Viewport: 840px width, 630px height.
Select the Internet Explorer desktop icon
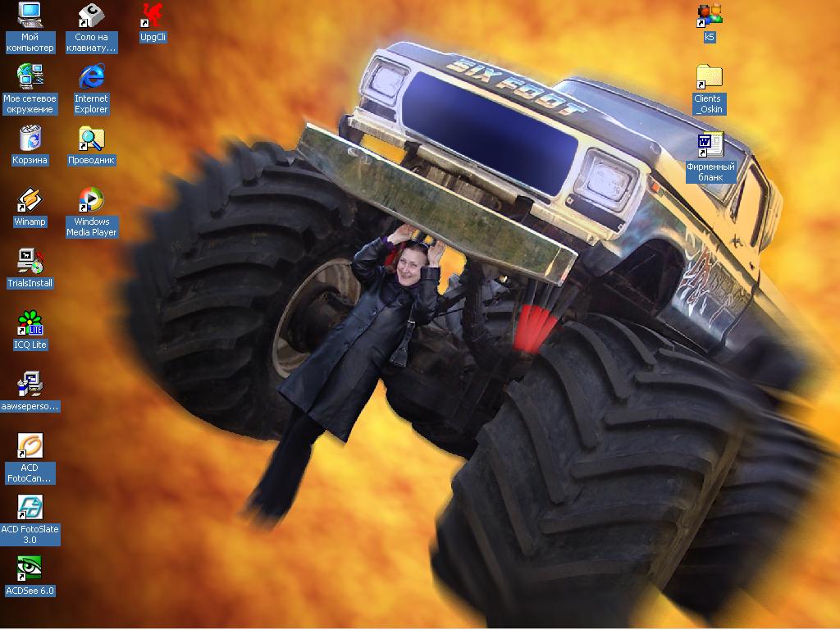click(91, 76)
